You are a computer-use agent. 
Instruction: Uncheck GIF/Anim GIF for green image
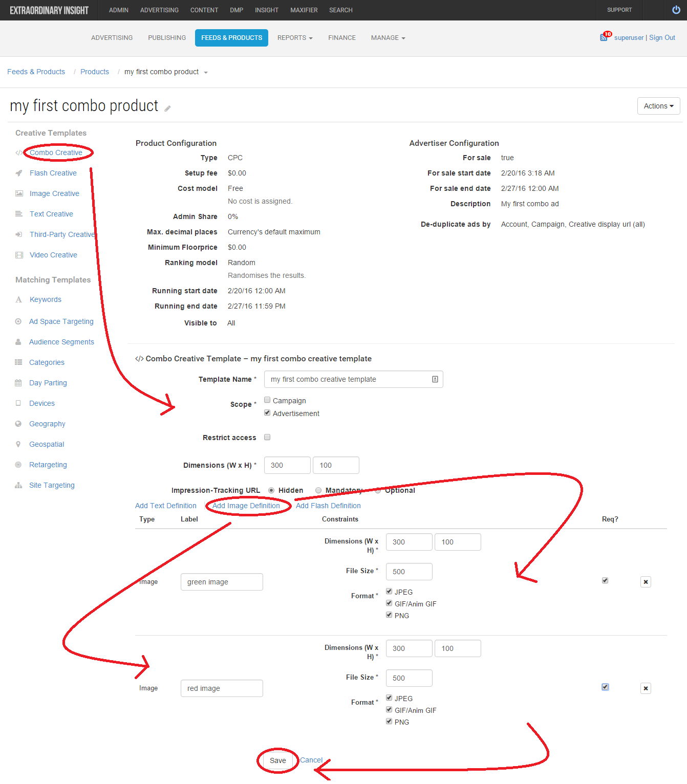point(389,603)
